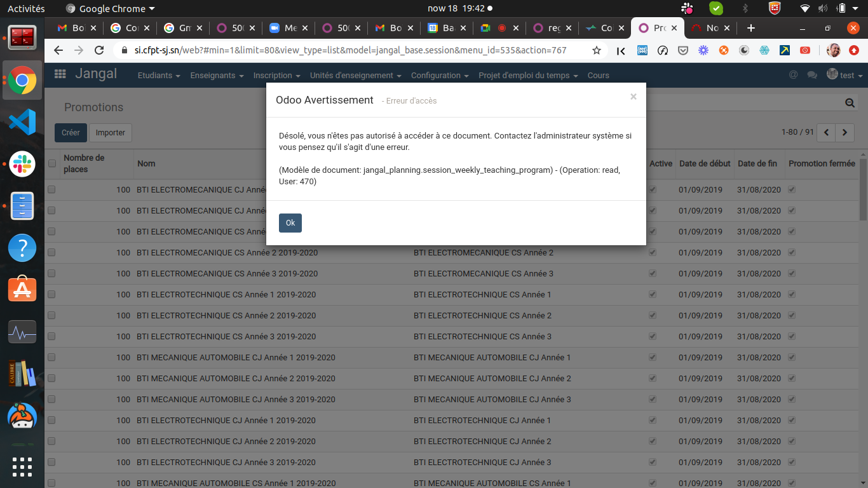
Task: Go to previous page of promotions
Action: click(826, 132)
